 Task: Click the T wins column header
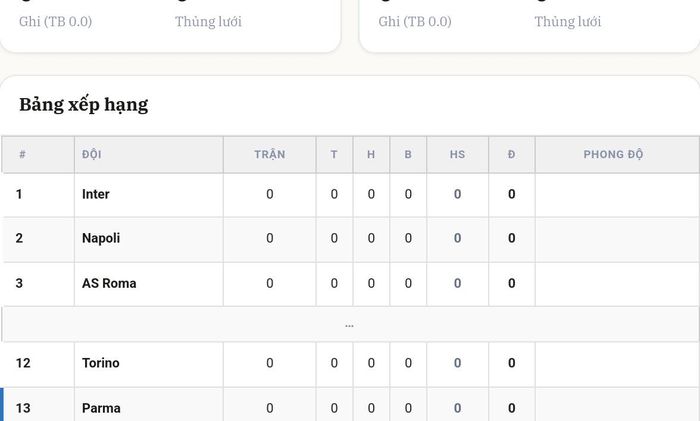click(334, 154)
